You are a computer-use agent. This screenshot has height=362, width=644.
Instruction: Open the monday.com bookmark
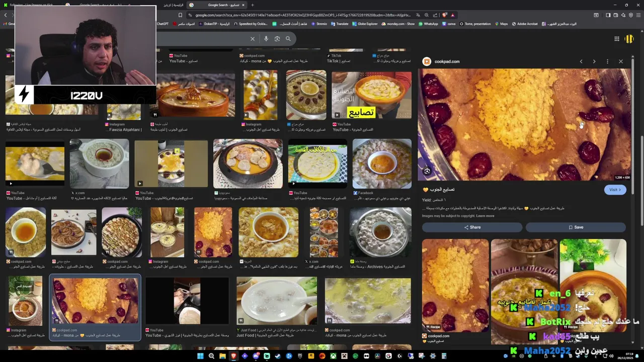398,24
